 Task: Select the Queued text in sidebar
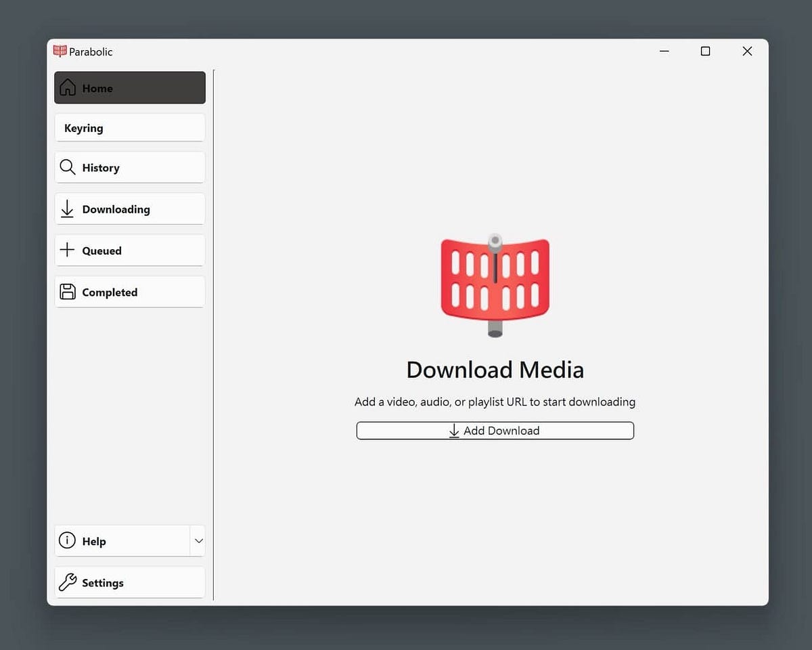(x=101, y=251)
